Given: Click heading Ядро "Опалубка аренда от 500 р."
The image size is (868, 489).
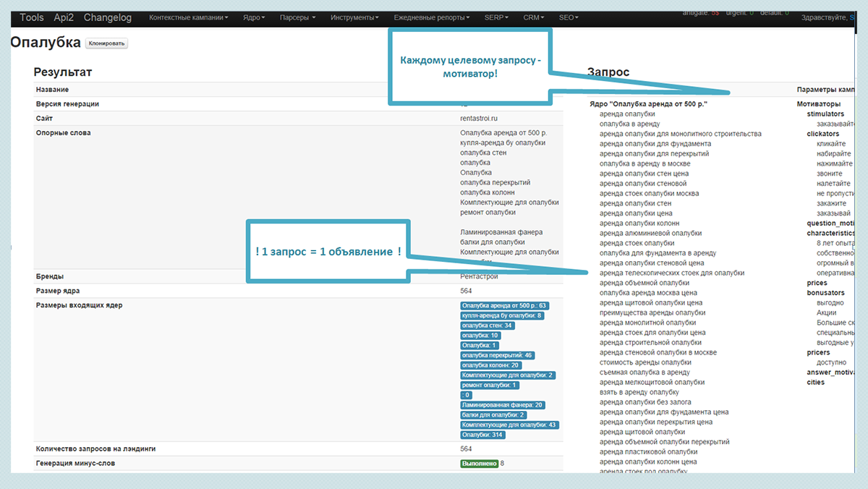Looking at the screenshot, I should click(648, 104).
